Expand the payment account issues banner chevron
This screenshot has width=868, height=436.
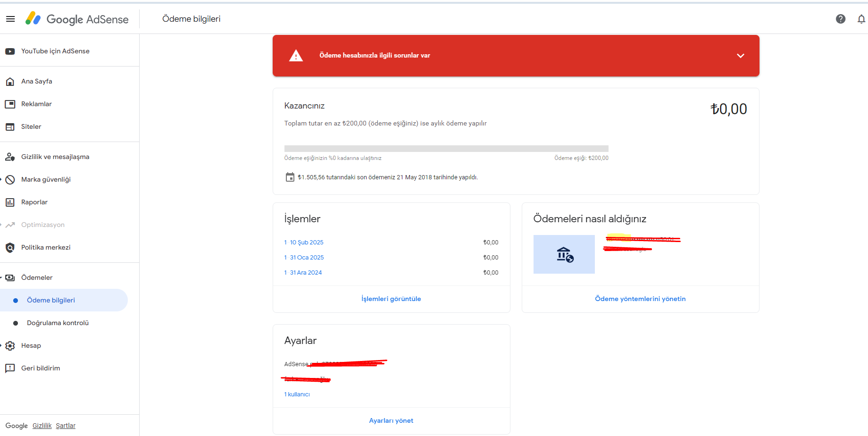click(x=741, y=56)
